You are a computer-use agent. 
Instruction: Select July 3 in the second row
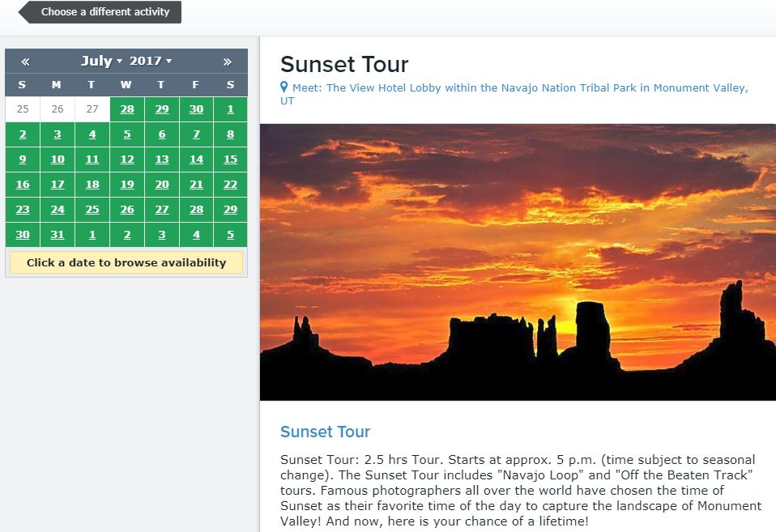pos(58,134)
